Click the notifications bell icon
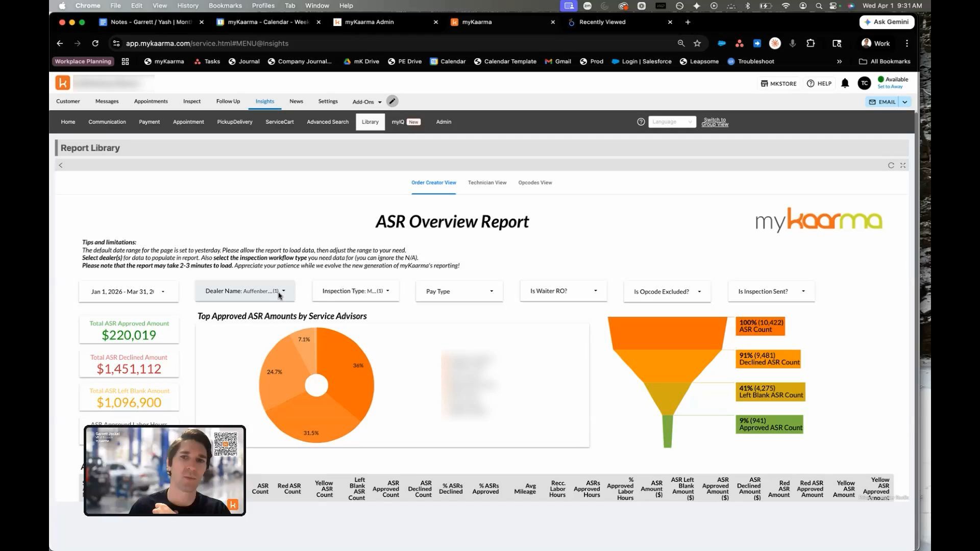The width and height of the screenshot is (980, 551). 845,84
